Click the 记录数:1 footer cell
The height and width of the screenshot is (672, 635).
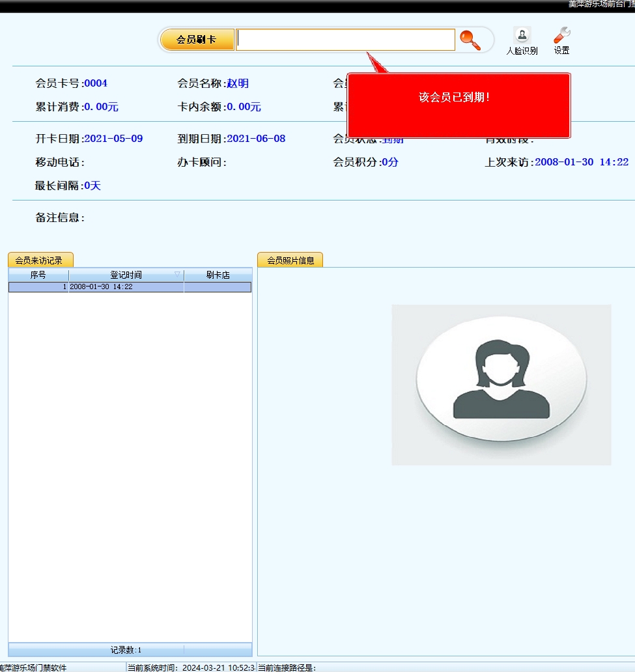(126, 650)
